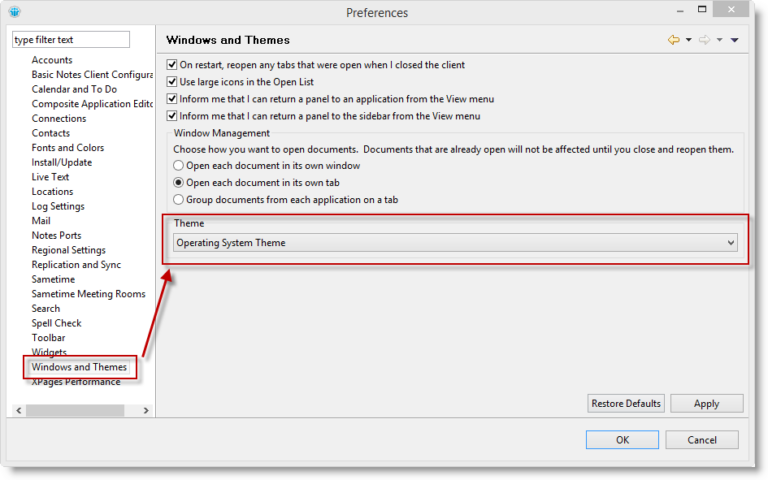Open Live Text preferences
Viewport: 768px width, 480px height.
(50, 177)
